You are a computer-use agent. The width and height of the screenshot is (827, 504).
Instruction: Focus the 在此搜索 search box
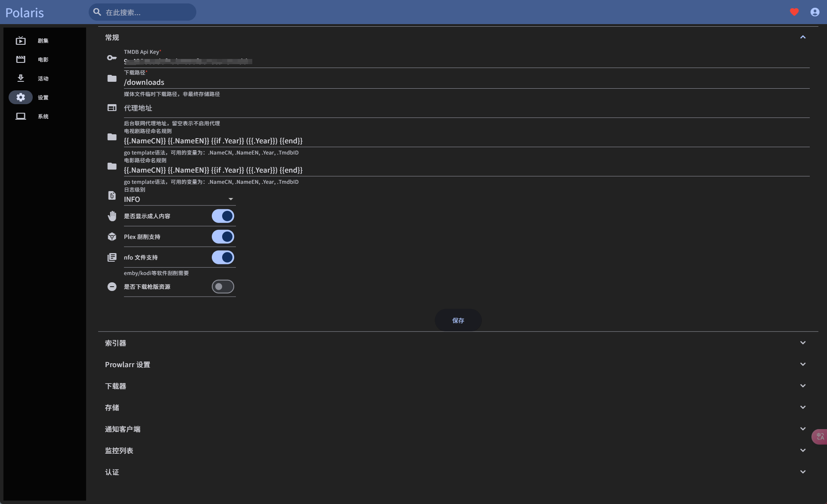click(x=142, y=12)
